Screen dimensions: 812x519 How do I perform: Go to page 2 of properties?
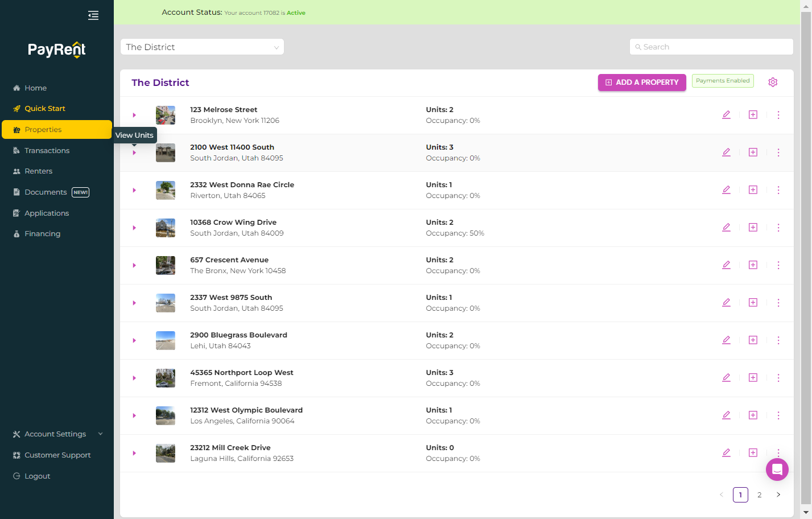click(759, 495)
